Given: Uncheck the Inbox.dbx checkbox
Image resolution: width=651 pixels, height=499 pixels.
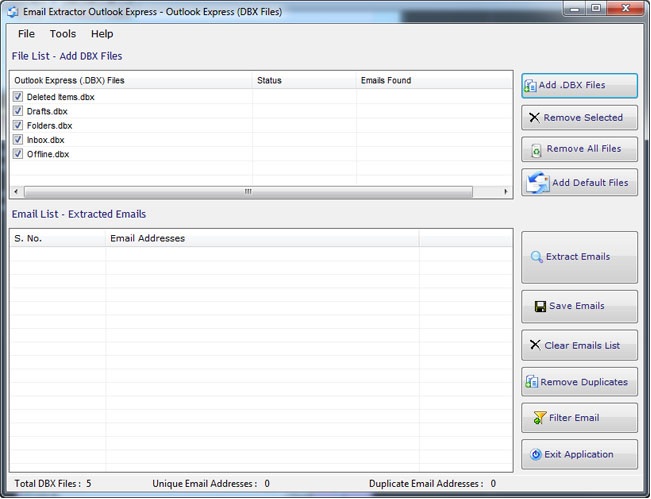Looking at the screenshot, I should (x=18, y=140).
